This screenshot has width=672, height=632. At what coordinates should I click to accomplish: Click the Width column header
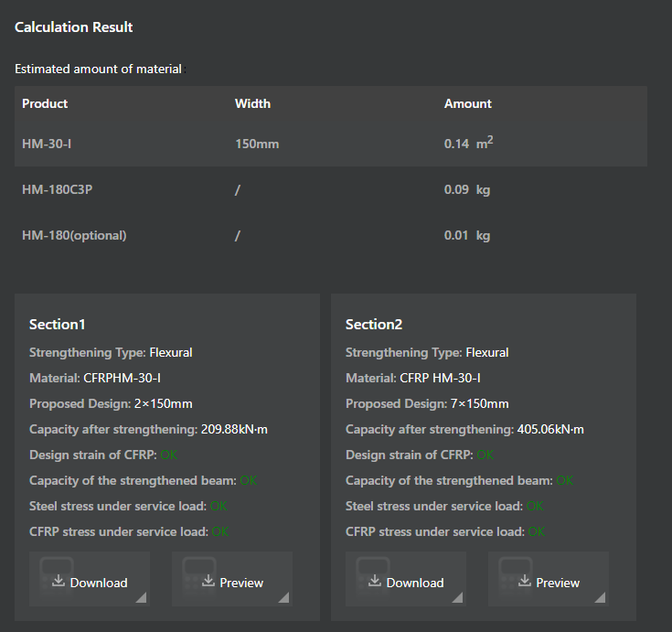[252, 103]
